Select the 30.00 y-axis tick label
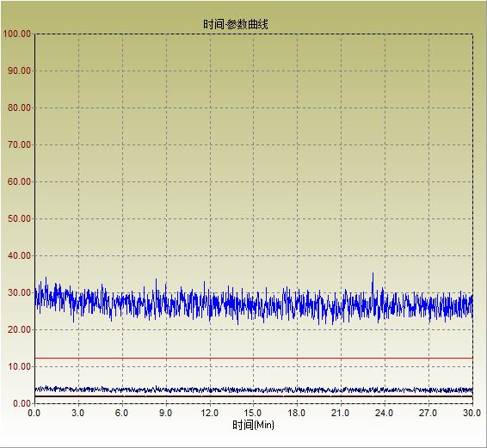This screenshot has width=487, height=448. point(19,292)
